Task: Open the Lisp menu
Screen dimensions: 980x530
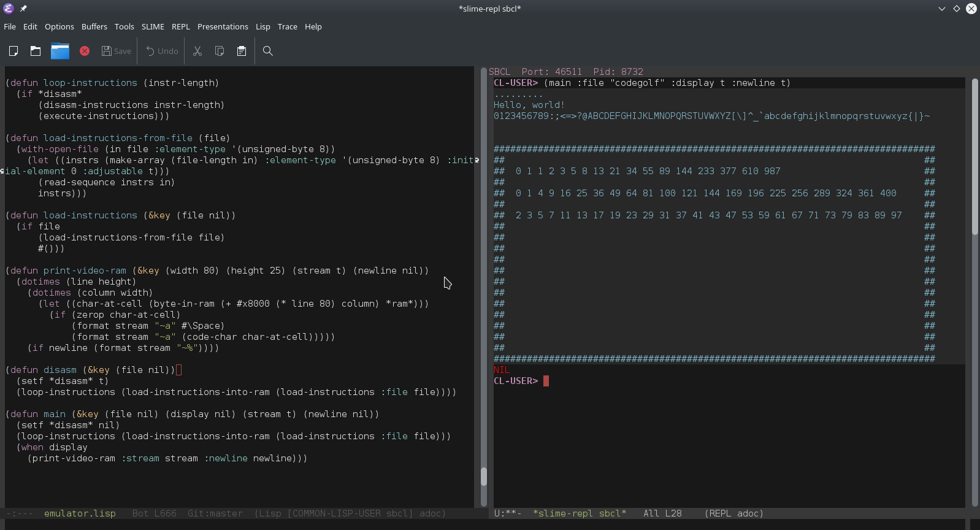Action: (x=263, y=26)
